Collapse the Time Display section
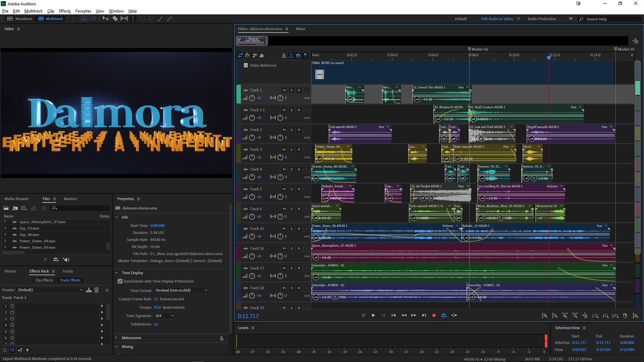The width and height of the screenshot is (644, 362). pyautogui.click(x=117, y=273)
